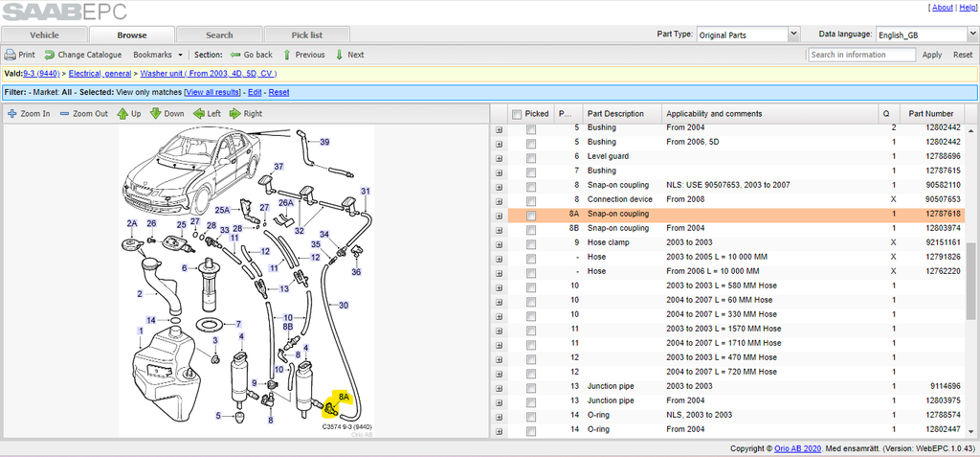
Task: Tick checkbox for Junction pipe 9114696
Action: pyautogui.click(x=530, y=387)
